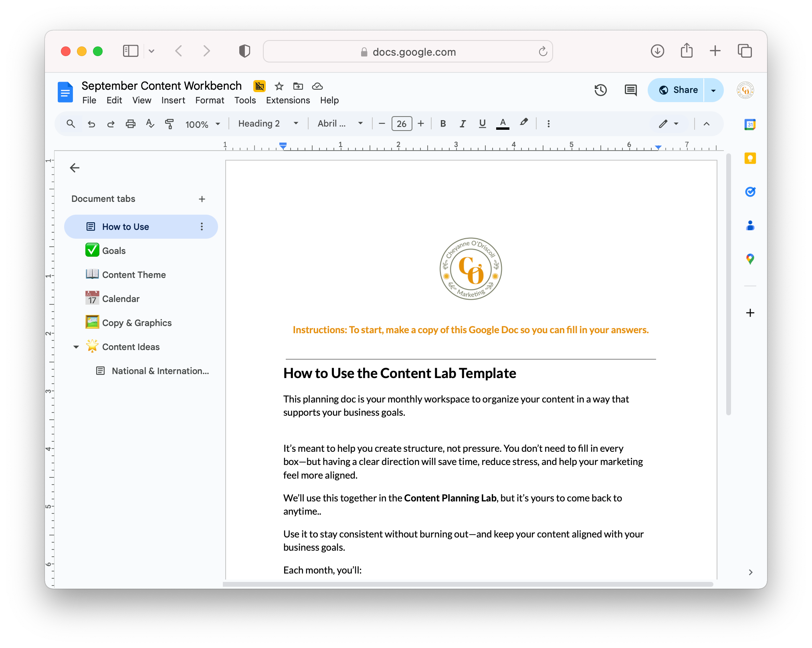The width and height of the screenshot is (812, 648).
Task: Open the zoom level 100% dropdown
Action: pyautogui.click(x=203, y=124)
